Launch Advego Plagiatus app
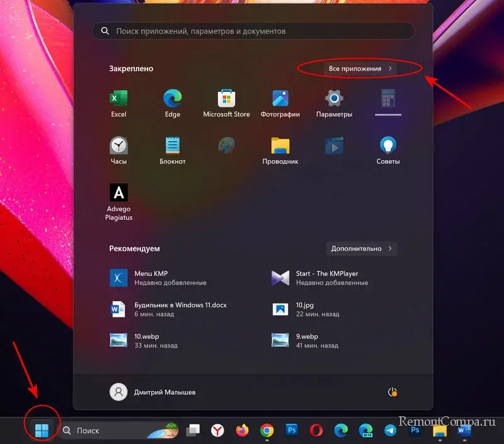Viewport: 504px width, 444px height. pos(118,202)
